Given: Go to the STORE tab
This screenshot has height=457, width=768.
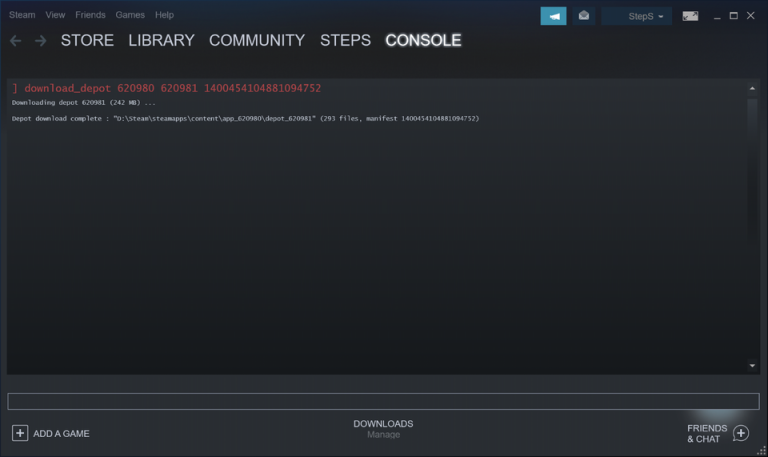Looking at the screenshot, I should pyautogui.click(x=87, y=40).
